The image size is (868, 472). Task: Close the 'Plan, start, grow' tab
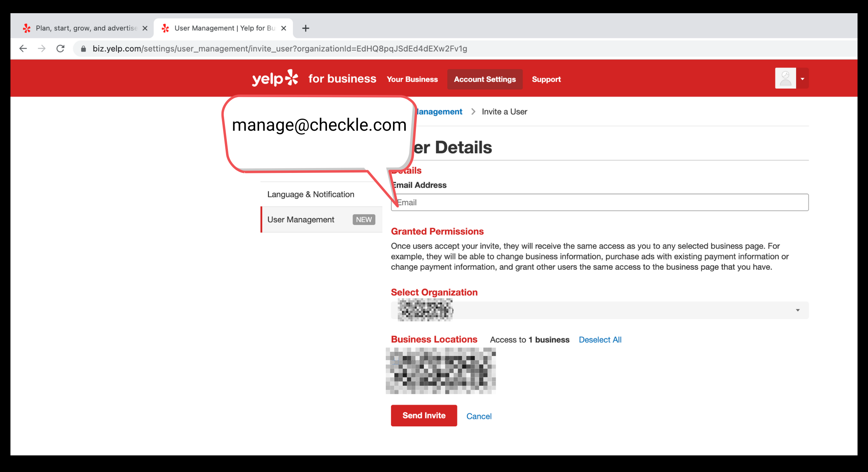(145, 28)
